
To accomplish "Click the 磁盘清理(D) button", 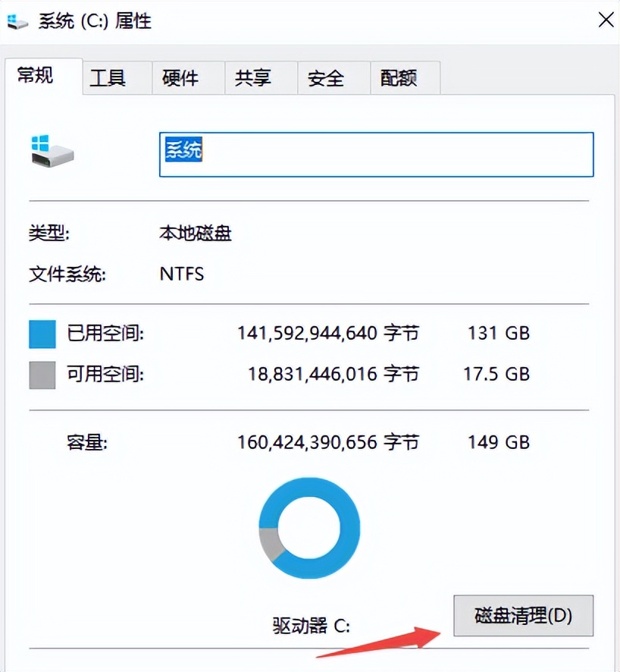I will click(x=523, y=615).
